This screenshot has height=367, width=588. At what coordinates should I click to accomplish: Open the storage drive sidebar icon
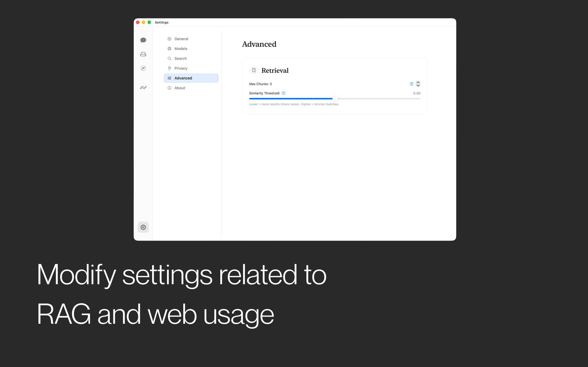143,54
